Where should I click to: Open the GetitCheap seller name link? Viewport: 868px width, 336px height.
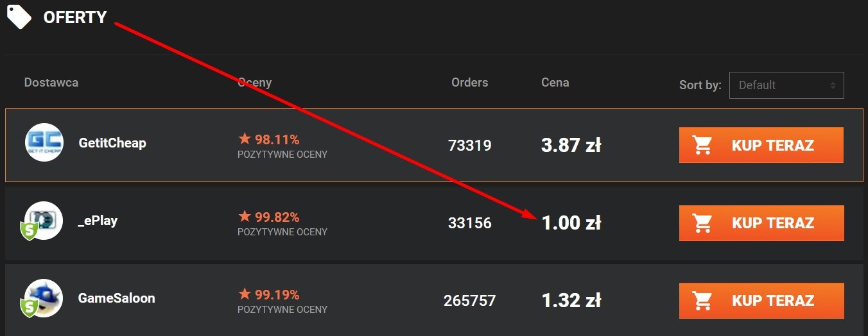112,143
